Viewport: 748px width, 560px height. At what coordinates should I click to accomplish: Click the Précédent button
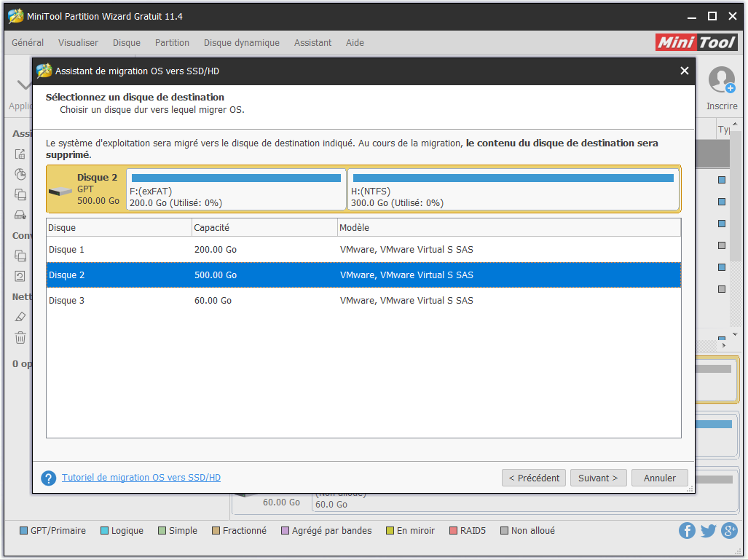(x=534, y=478)
